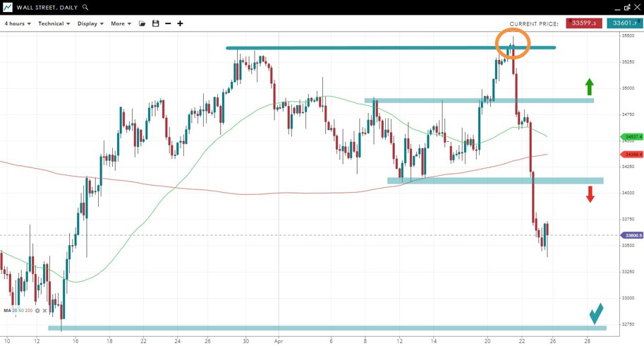Screen dimensions: 644x346
Task: Save chart with the floppy disk icon
Action: [155, 23]
